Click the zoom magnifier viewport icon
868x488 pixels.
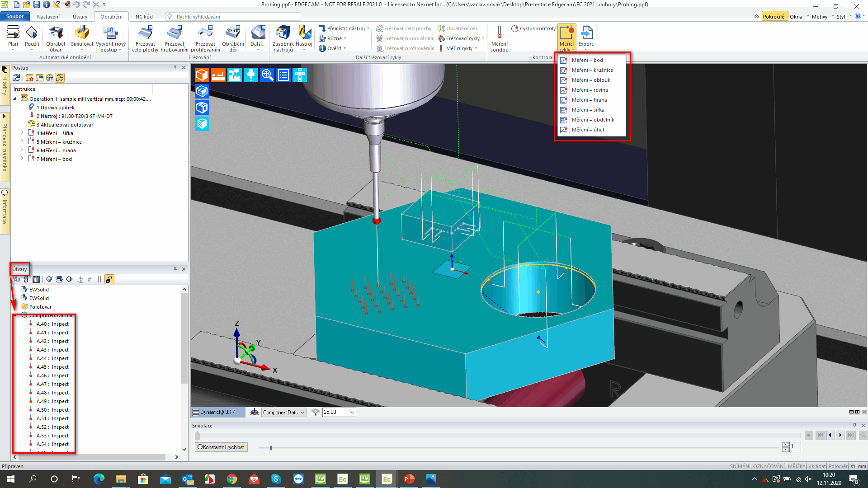[267, 75]
